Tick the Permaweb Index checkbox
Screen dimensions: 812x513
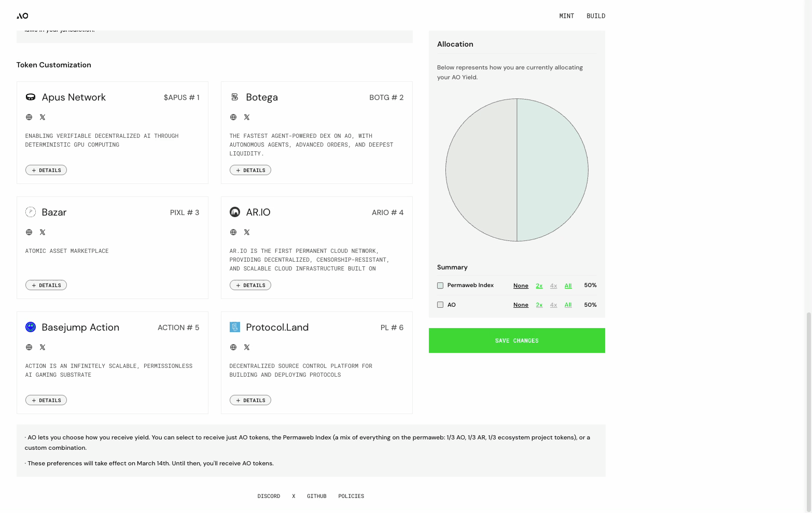[440, 286]
